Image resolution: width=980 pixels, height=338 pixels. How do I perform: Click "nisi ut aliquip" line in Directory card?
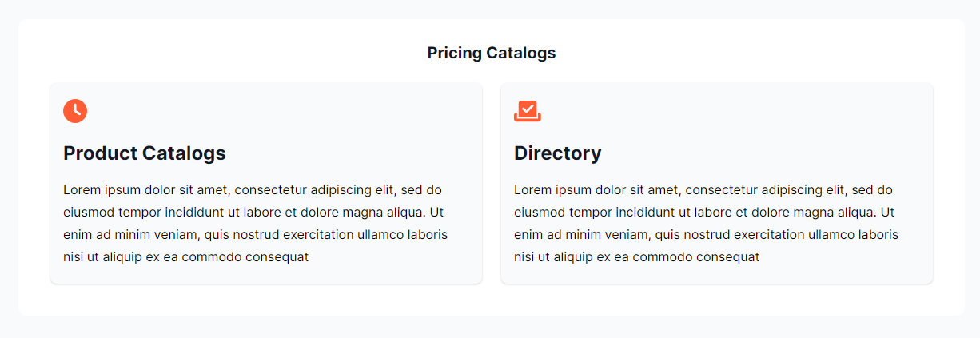tap(636, 257)
